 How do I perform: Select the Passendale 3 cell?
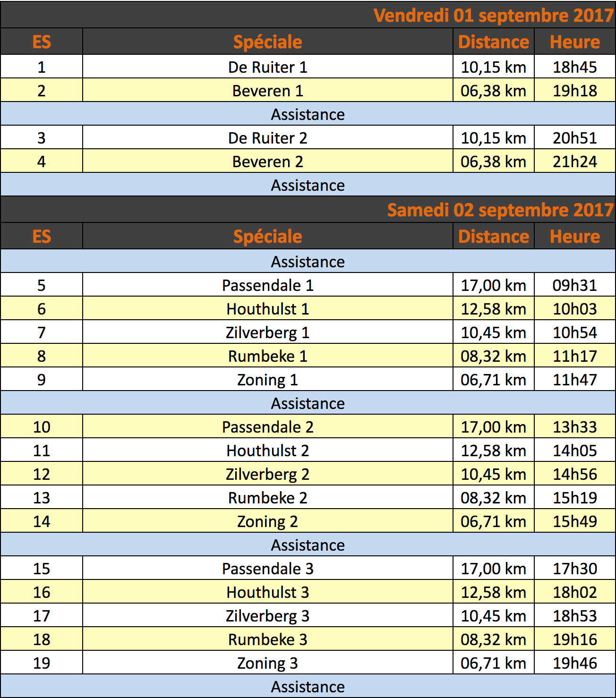[268, 568]
